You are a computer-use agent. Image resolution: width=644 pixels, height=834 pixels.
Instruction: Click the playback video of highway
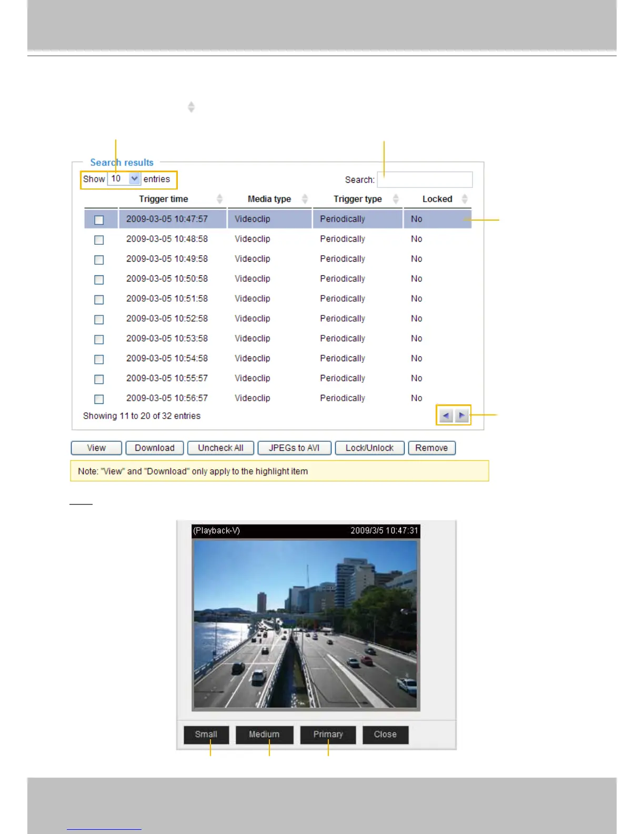tap(305, 624)
